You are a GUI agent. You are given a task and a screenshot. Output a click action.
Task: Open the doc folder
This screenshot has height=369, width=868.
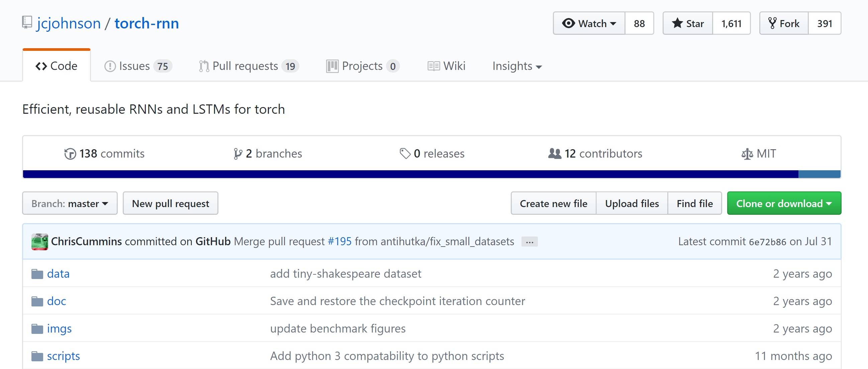pos(56,301)
